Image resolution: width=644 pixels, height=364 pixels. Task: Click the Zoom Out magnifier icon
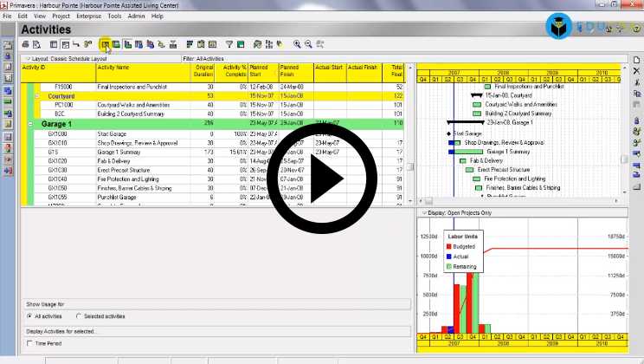[308, 43]
